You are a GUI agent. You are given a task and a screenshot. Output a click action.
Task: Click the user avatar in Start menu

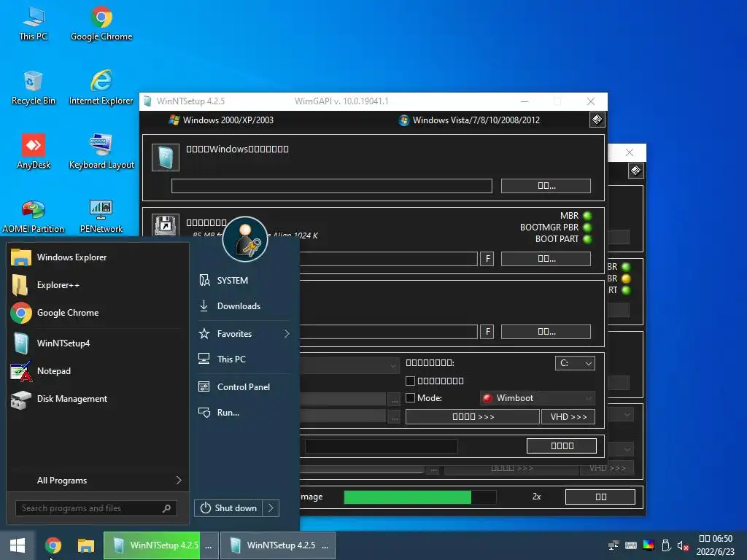[x=245, y=239]
